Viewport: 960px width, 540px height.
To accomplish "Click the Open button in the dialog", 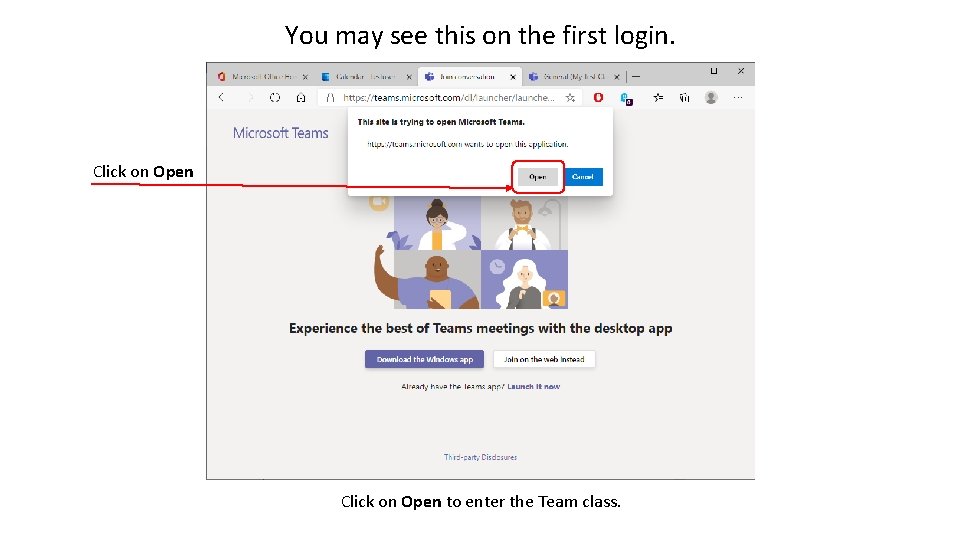I will [x=538, y=177].
